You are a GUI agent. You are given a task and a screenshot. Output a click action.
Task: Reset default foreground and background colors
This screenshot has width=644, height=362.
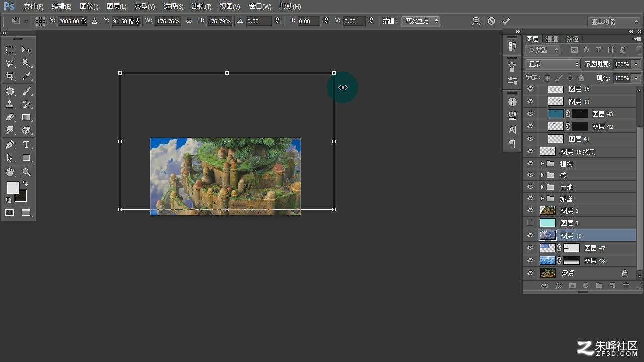9,200
